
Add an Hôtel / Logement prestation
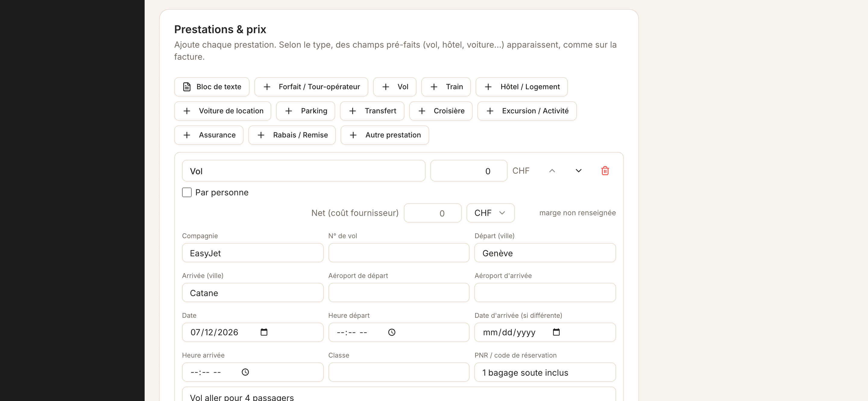pos(521,87)
